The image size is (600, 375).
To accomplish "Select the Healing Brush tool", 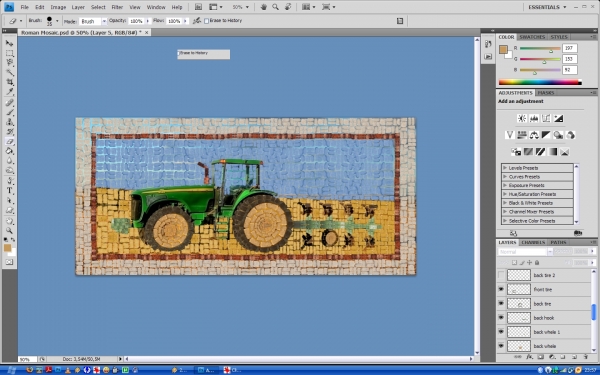I will pyautogui.click(x=9, y=103).
